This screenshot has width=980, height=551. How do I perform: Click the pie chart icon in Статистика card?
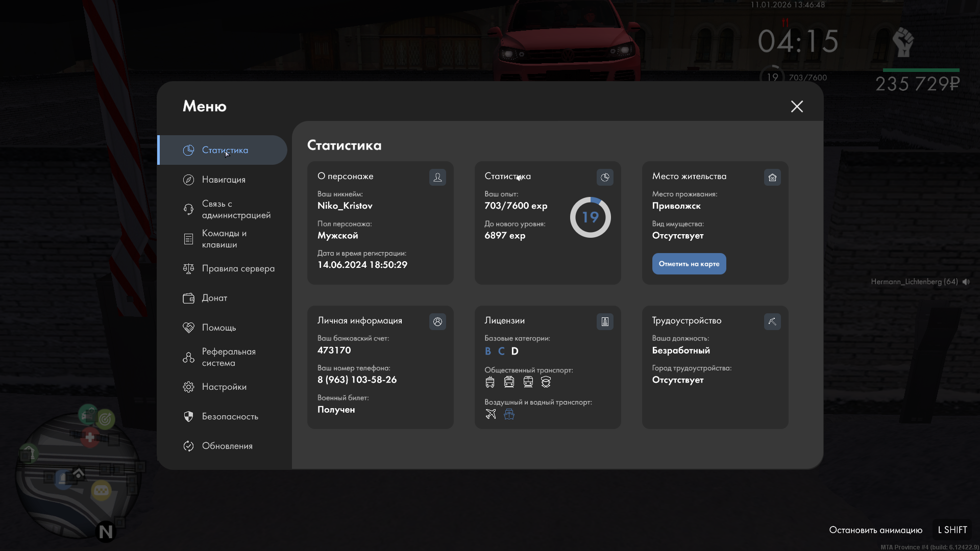(x=605, y=177)
